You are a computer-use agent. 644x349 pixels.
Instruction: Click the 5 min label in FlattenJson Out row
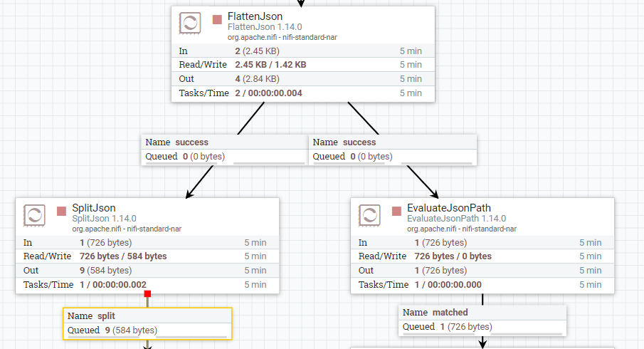click(411, 79)
